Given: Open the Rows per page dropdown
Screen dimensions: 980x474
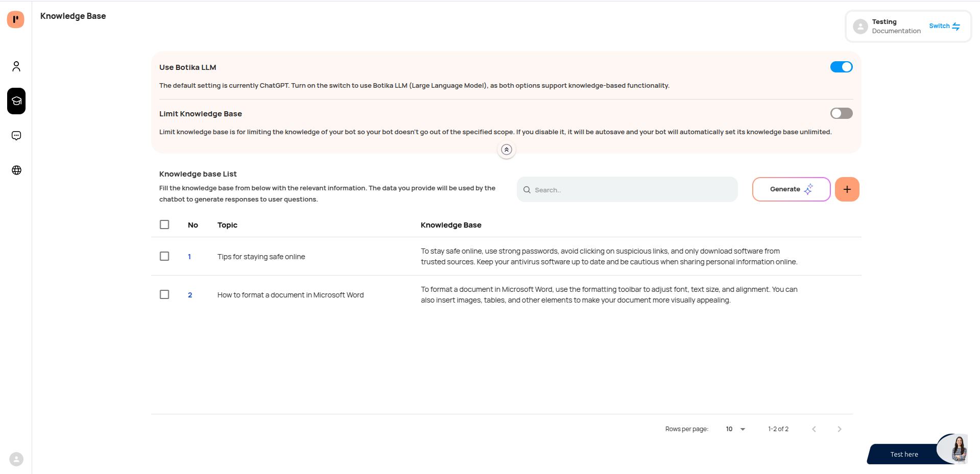Looking at the screenshot, I should [x=735, y=429].
